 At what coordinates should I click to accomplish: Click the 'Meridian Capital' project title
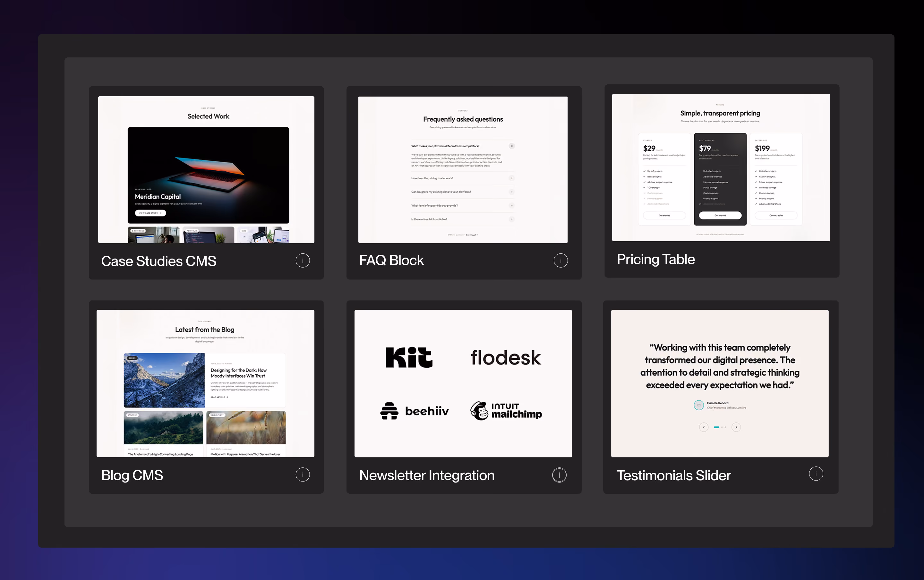pos(158,196)
